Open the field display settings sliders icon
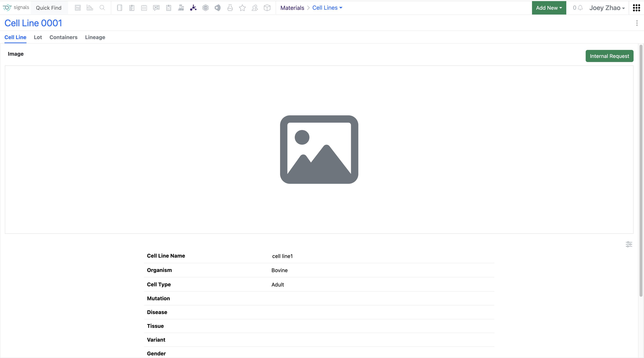This screenshot has width=644, height=358. [629, 244]
